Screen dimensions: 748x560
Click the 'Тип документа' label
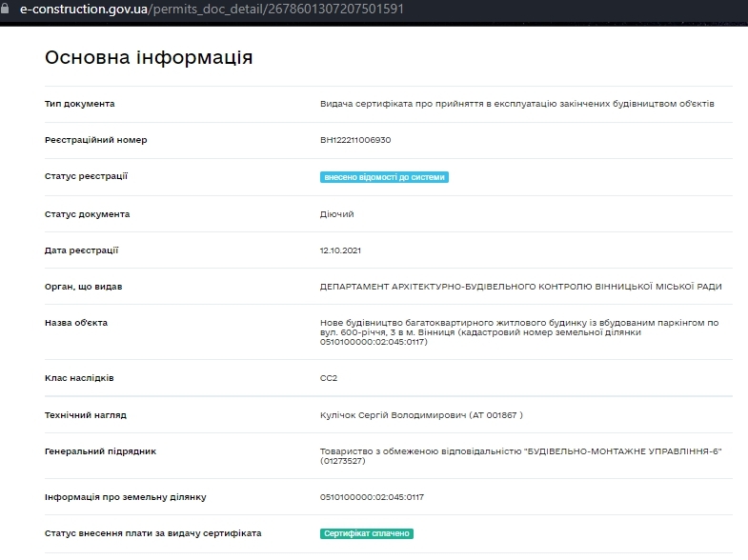[80, 104]
